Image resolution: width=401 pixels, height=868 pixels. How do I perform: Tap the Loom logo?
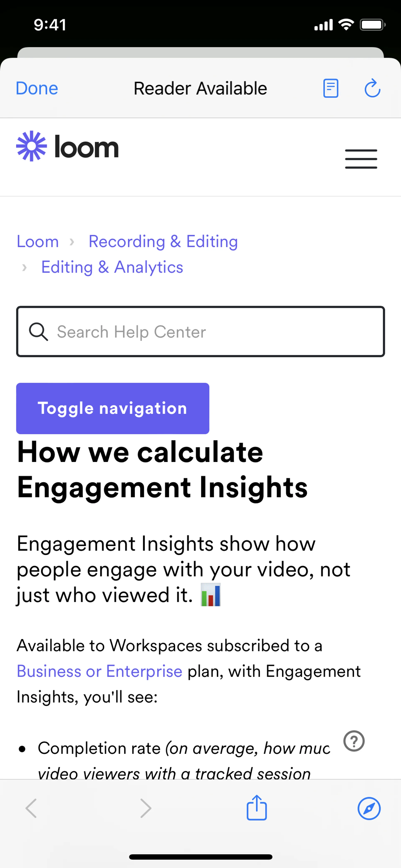[x=68, y=146]
